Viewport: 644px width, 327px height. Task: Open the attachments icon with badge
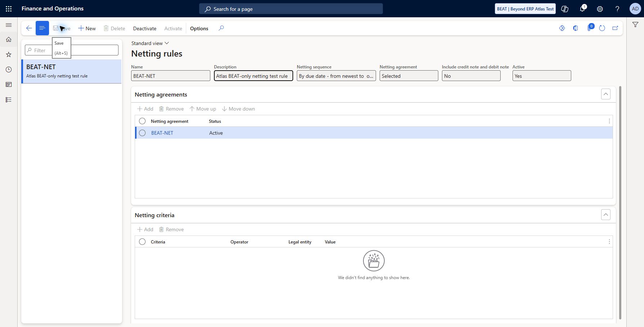point(590,27)
